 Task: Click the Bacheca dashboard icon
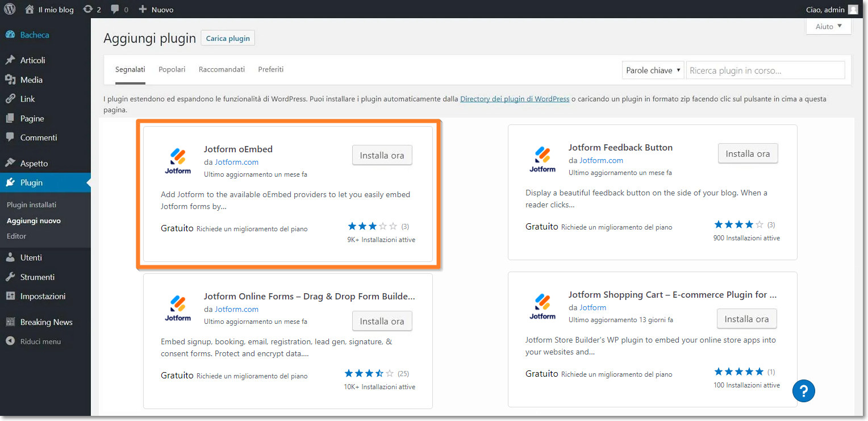coord(10,35)
